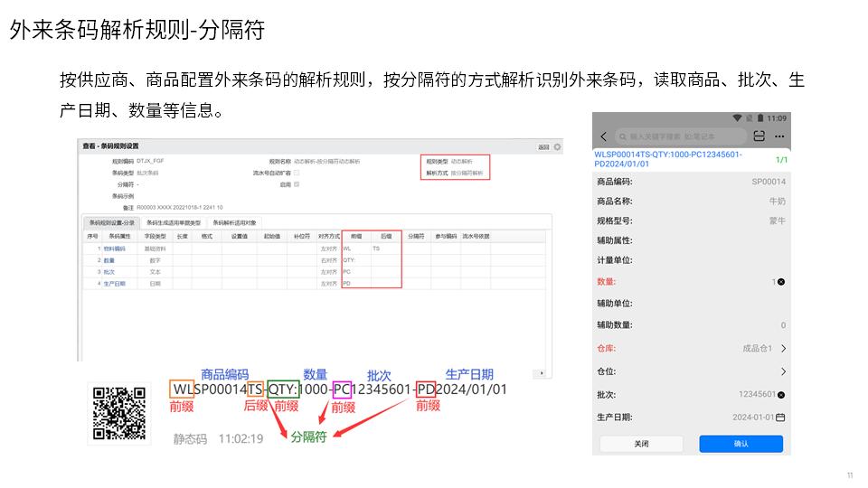Click the settings gear in the rule window
The height and width of the screenshot is (488, 868).
(557, 146)
